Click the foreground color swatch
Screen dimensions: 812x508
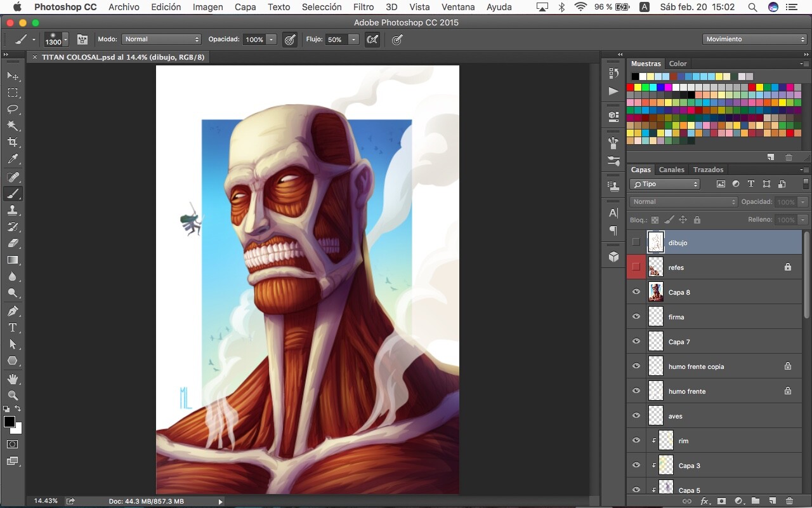[x=10, y=422]
